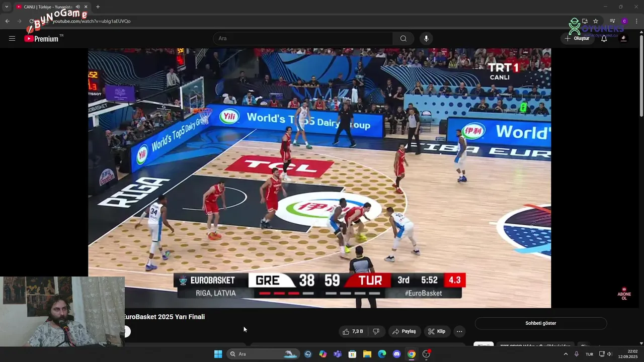Click the Oluştur create button
The height and width of the screenshot is (362, 644).
point(577,38)
